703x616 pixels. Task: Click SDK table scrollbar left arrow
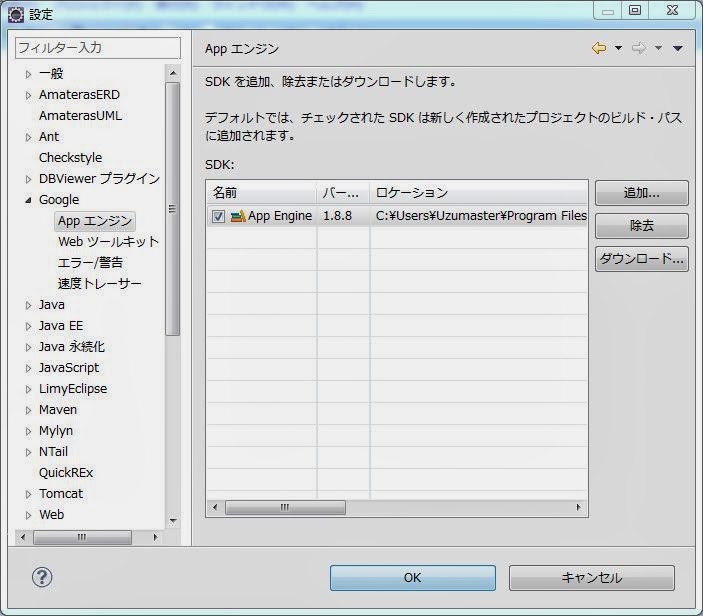click(215, 507)
